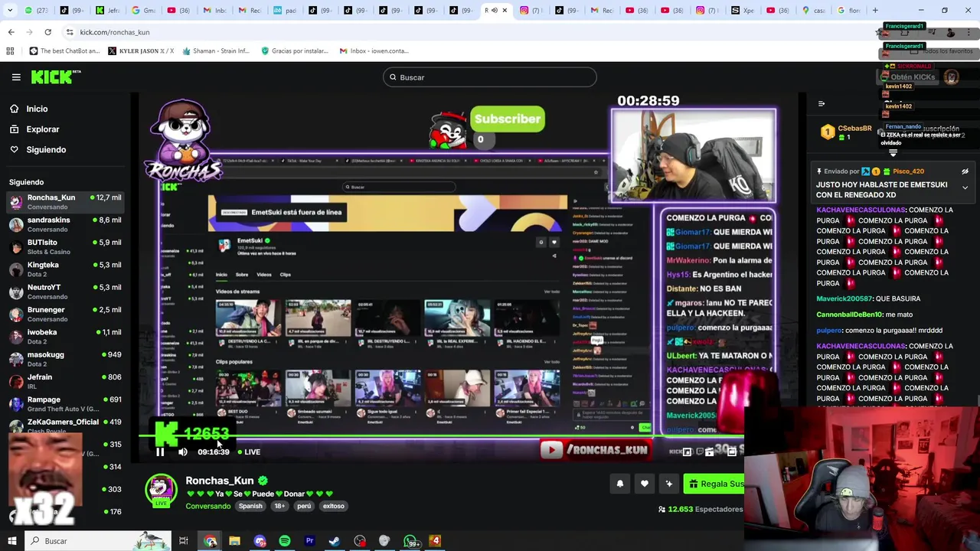Click the sparkle subscribe button next to the heart
The width and height of the screenshot is (980, 551).
click(x=668, y=484)
